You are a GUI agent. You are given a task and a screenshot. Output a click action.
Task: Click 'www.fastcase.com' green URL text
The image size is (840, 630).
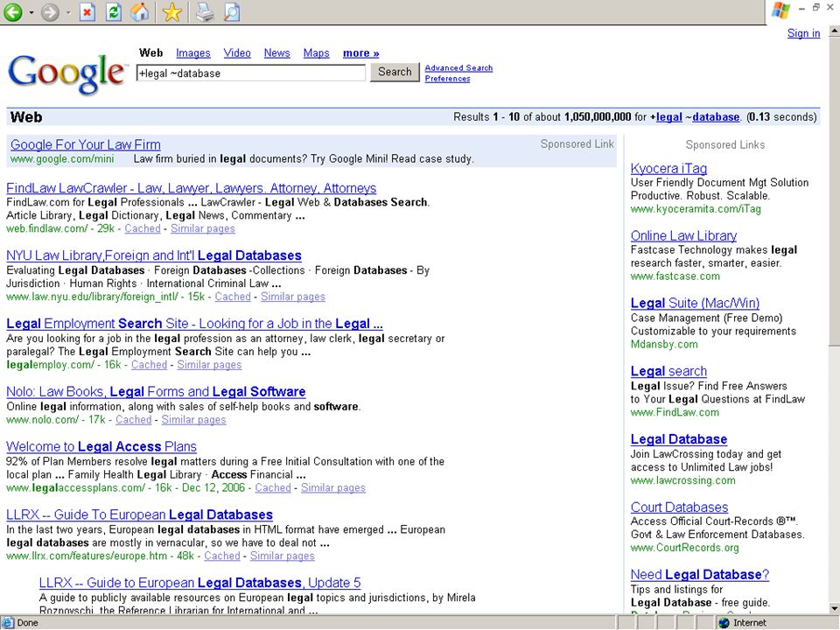click(675, 276)
